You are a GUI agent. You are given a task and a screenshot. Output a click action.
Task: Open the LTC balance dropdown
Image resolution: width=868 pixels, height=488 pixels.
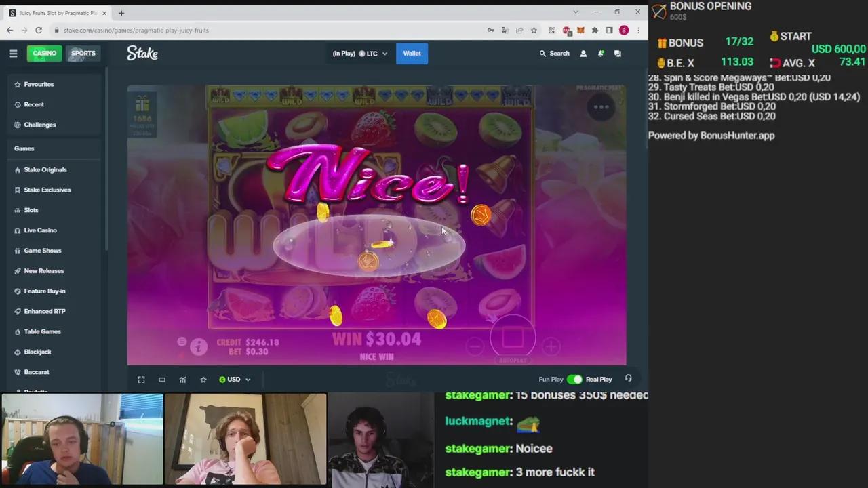click(360, 53)
